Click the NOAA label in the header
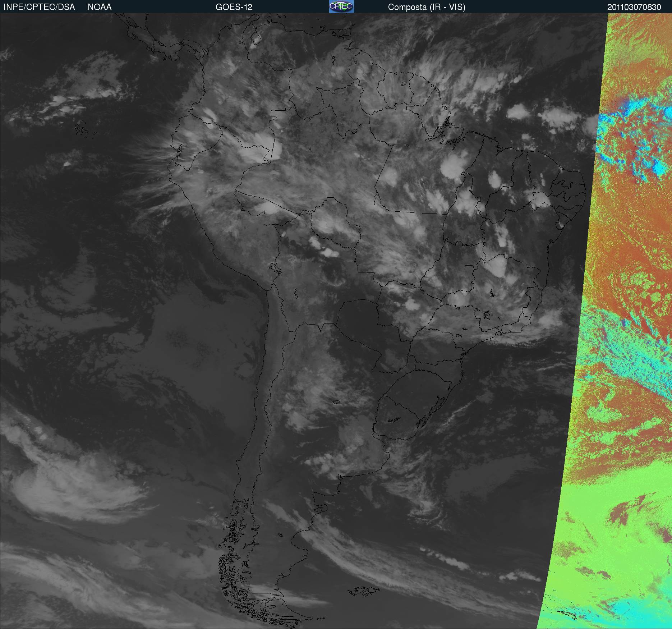This screenshot has height=629, width=672. click(100, 7)
